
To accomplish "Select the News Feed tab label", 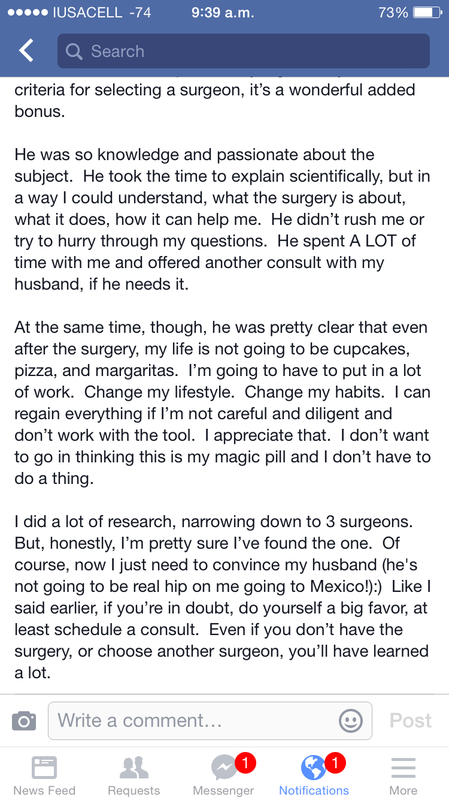I will [44, 790].
